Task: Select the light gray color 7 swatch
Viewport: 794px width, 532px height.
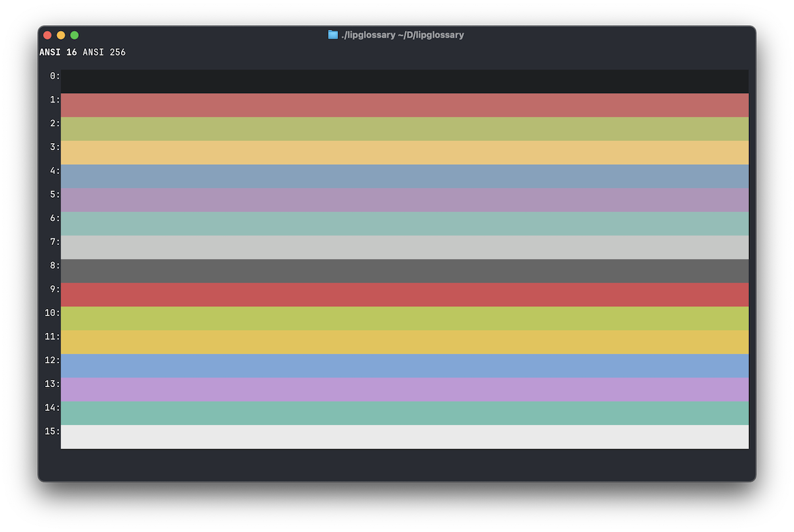Action: coord(404,247)
